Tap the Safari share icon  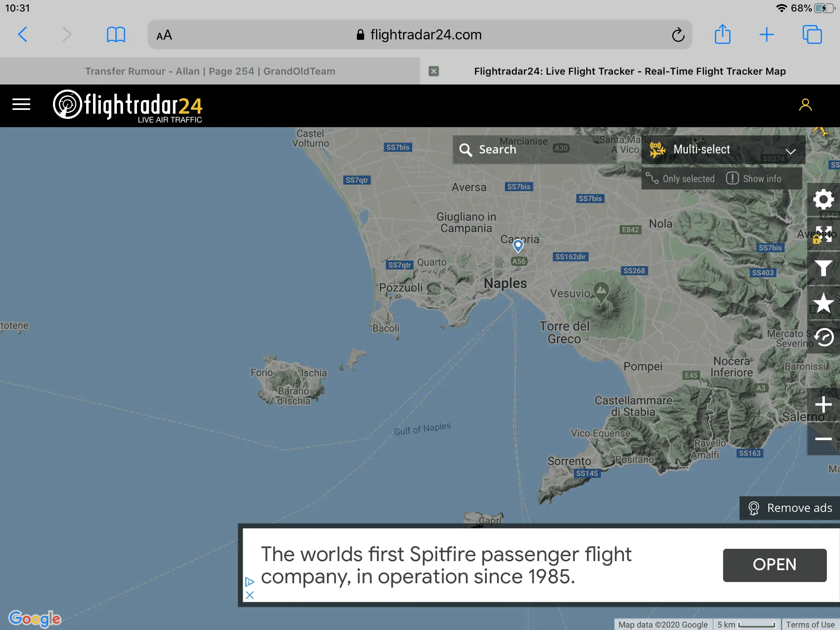[722, 34]
